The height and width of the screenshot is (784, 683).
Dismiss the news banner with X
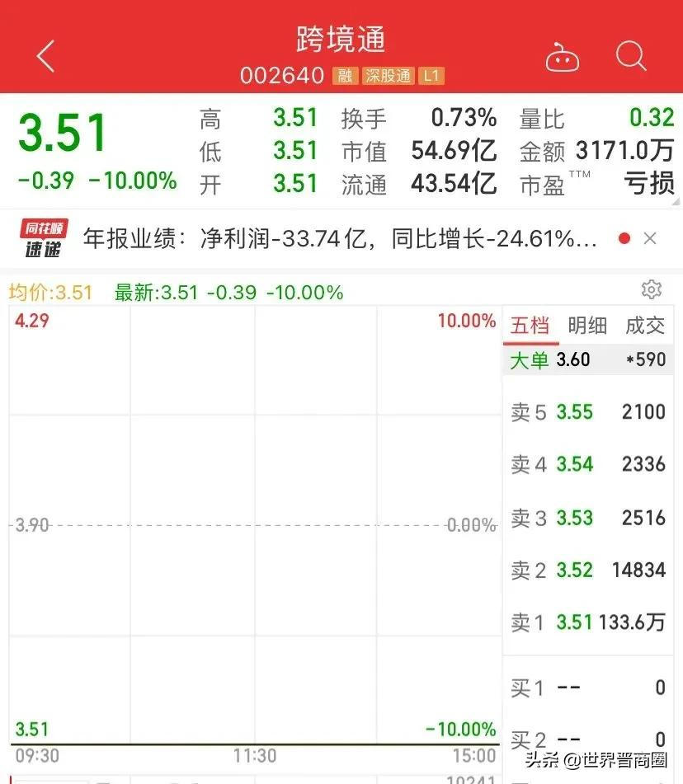(649, 238)
